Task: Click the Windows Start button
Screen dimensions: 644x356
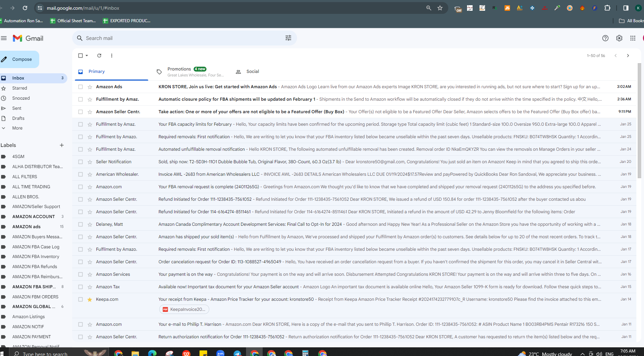Action: coord(2,353)
